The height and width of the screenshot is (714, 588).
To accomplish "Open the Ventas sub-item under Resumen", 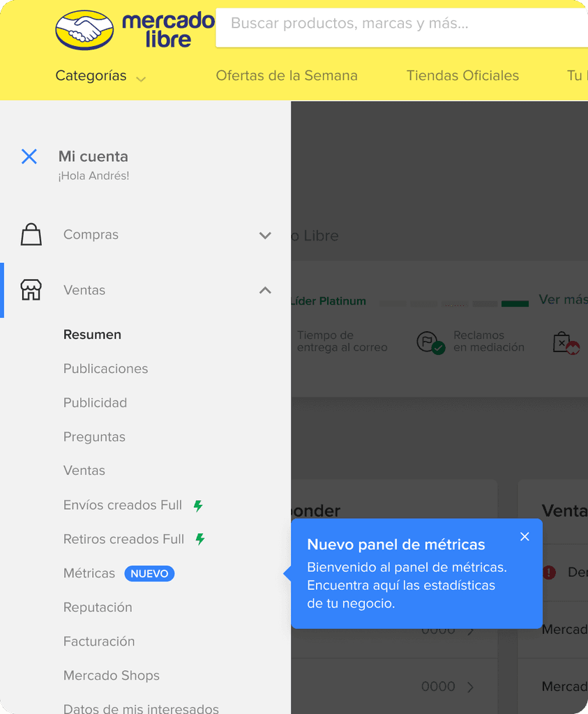I will click(x=84, y=471).
